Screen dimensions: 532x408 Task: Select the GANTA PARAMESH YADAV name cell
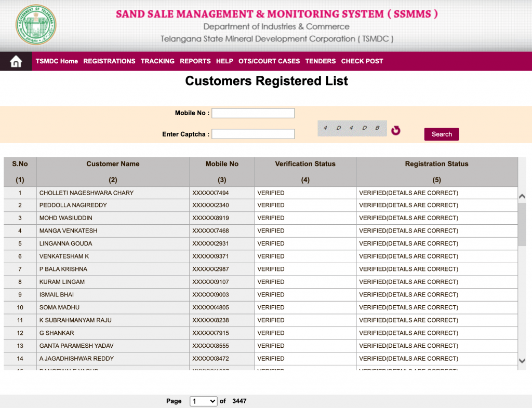(x=113, y=346)
